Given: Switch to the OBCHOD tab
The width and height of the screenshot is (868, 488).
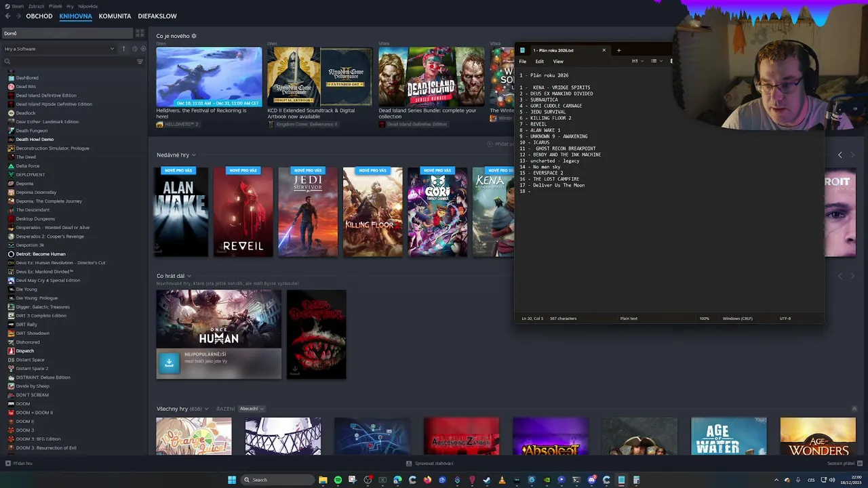Looking at the screenshot, I should coord(39,16).
